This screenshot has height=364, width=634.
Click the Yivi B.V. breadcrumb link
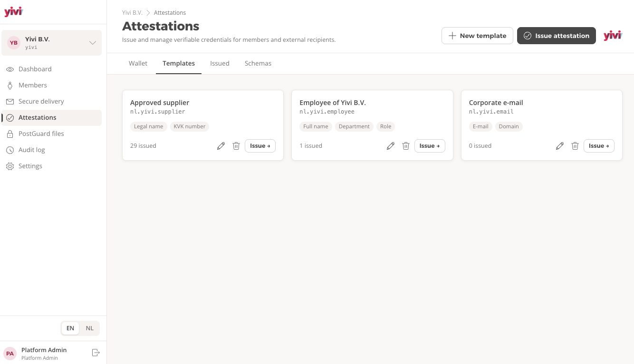click(x=132, y=13)
